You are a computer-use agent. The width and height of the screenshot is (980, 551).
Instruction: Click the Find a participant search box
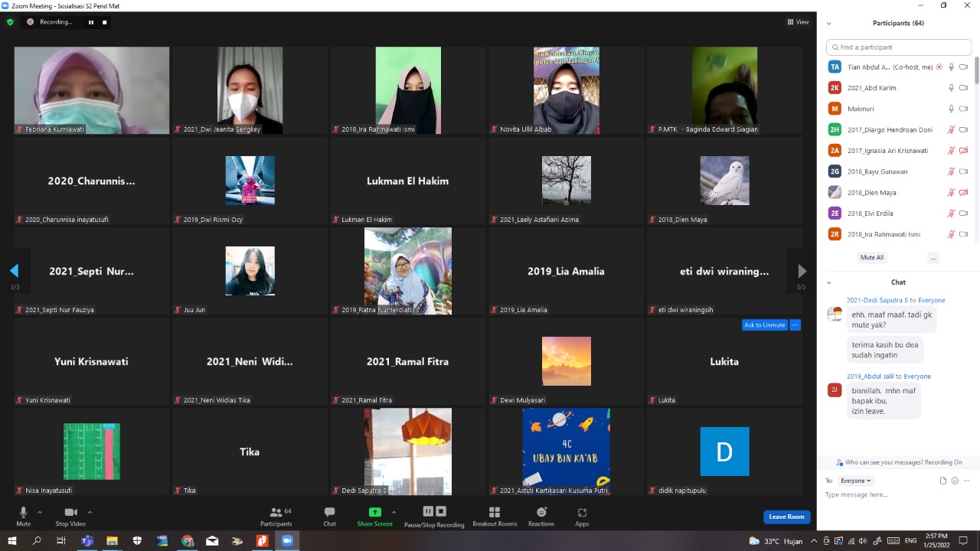899,47
